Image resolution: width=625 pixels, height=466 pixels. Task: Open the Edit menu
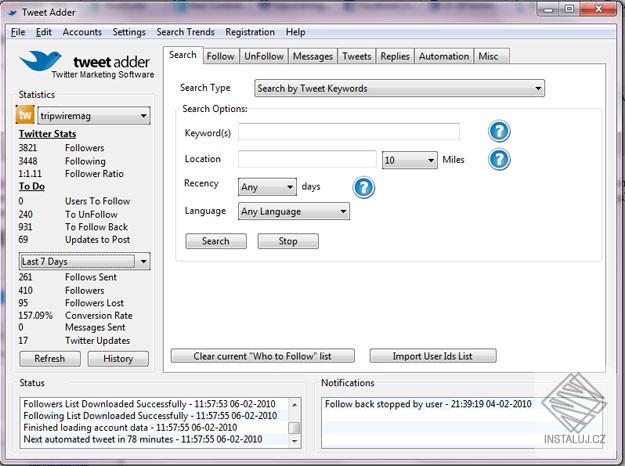(43, 32)
